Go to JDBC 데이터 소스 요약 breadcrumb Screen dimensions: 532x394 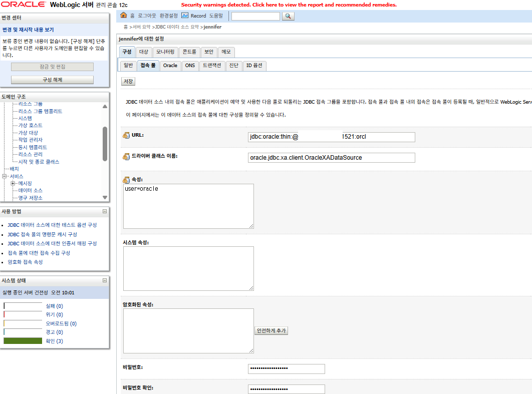coord(177,27)
